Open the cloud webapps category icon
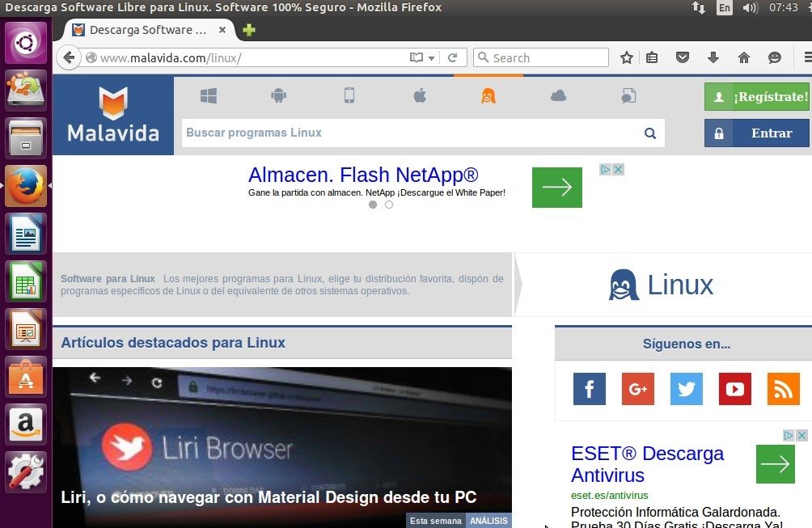This screenshot has width=812, height=528. point(558,95)
